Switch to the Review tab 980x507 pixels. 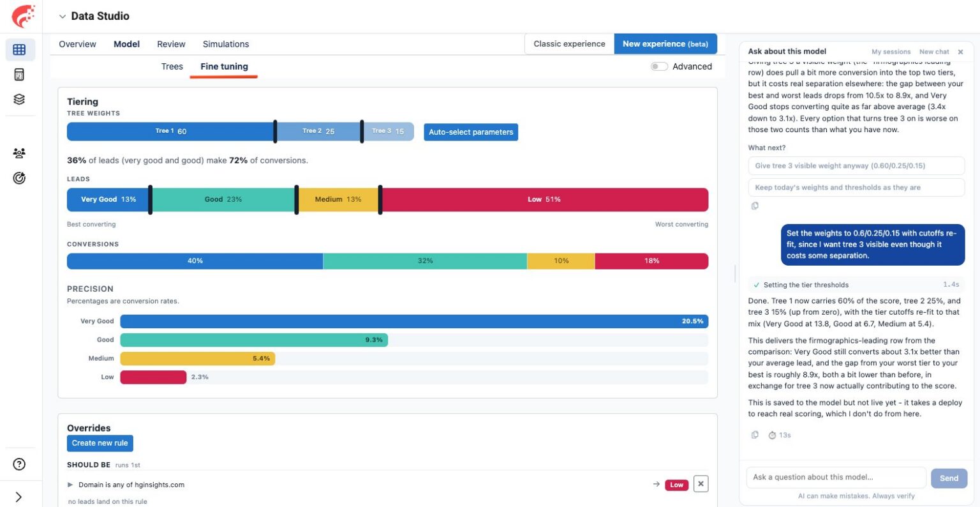click(171, 44)
